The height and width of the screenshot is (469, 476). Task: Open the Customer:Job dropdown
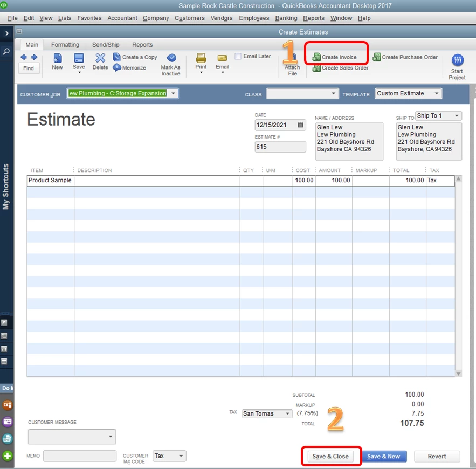point(174,93)
